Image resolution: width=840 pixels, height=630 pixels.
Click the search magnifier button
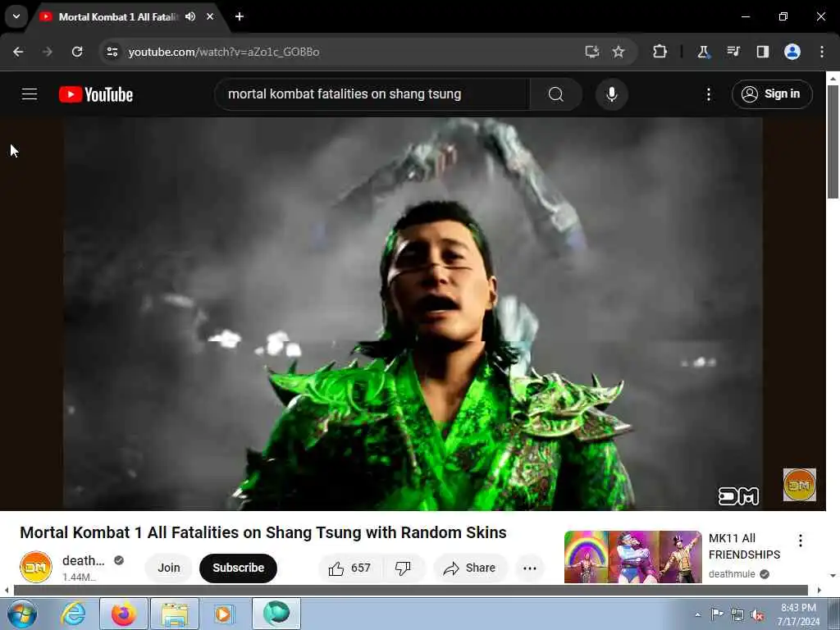pos(556,94)
